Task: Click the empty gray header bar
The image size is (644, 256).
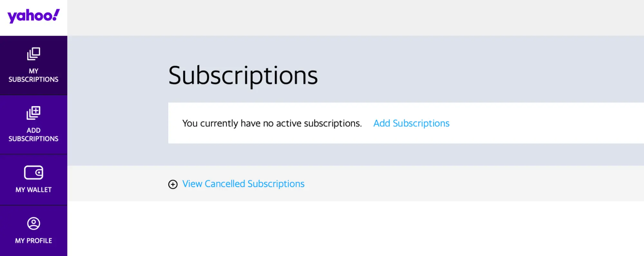Action: [354, 18]
